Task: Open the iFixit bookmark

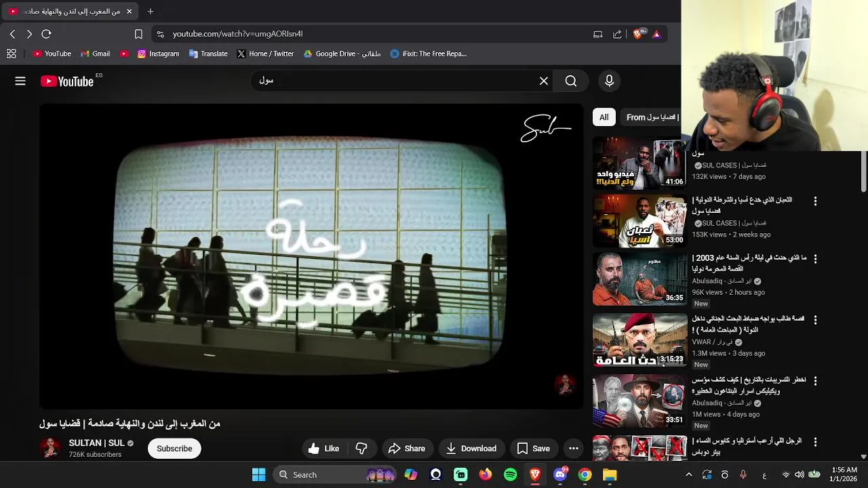Action: point(429,54)
